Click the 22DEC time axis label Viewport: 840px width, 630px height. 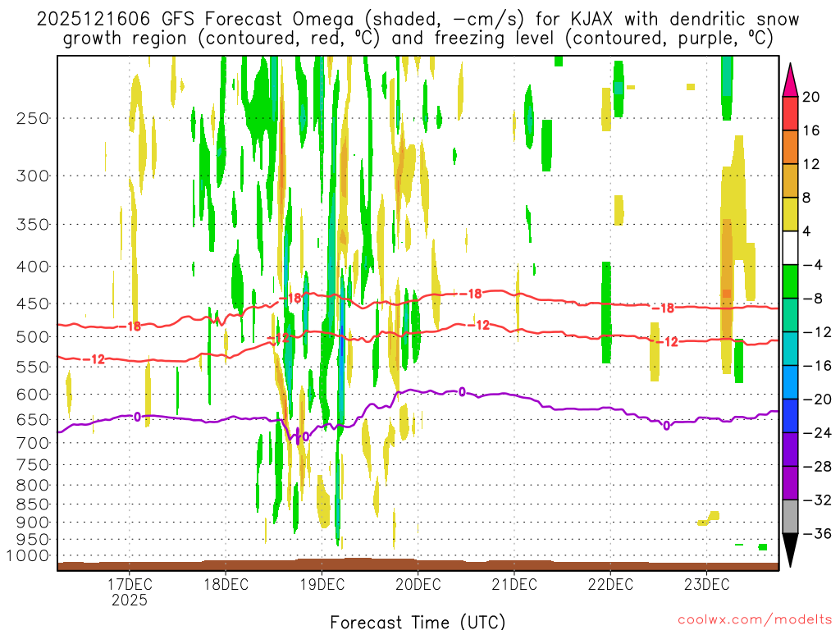610,584
